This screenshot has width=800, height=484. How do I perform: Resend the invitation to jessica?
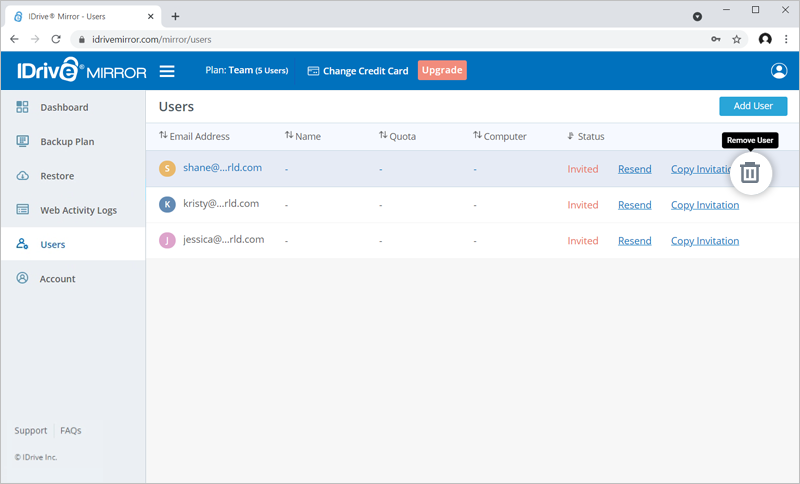pos(635,240)
